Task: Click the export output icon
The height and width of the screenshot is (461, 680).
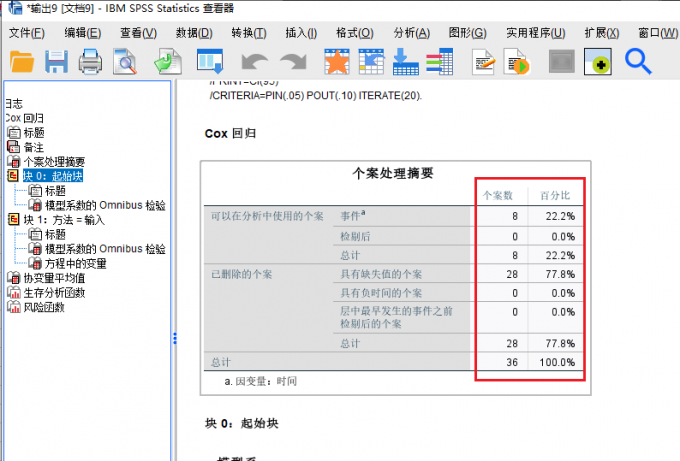Action: [x=168, y=62]
